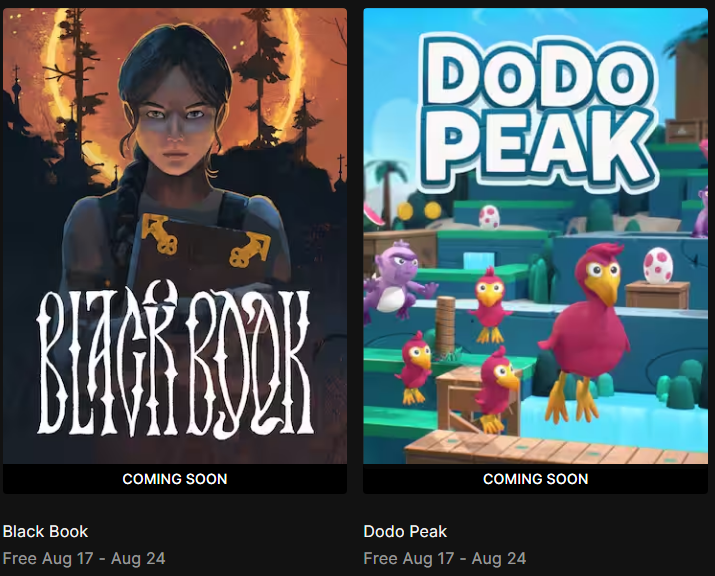Click the small dodo chick beside the monkey

[x=490, y=305]
